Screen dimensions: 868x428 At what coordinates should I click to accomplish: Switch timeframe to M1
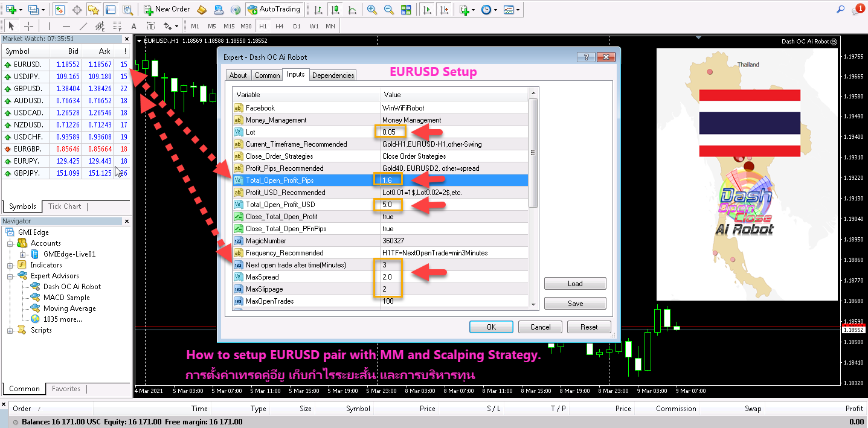[x=195, y=26]
